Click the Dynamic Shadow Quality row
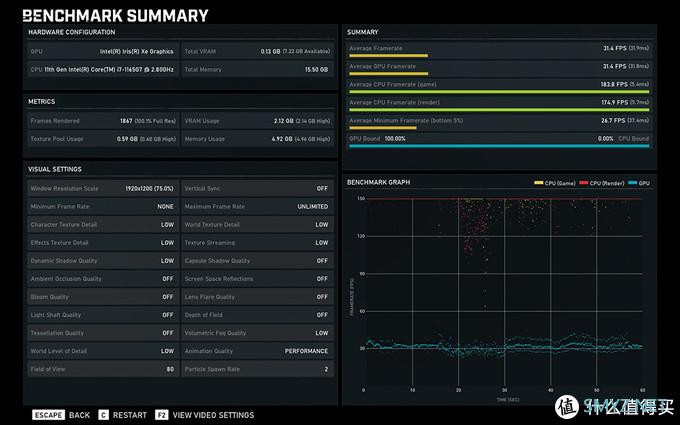The image size is (680, 425). pyautogui.click(x=103, y=261)
